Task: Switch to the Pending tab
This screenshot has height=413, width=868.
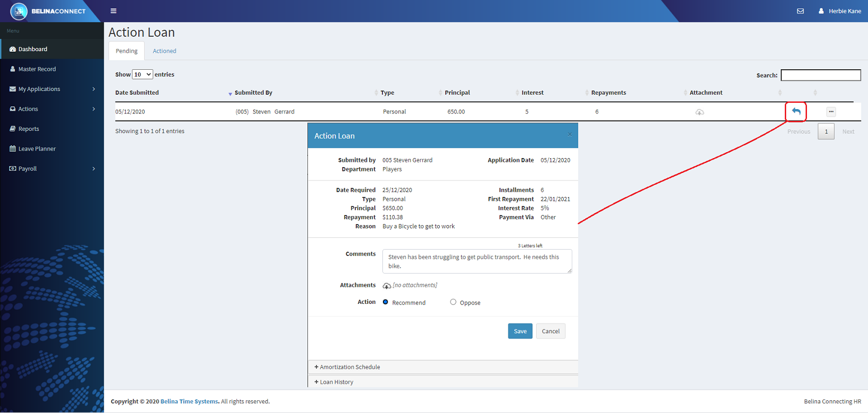Action: pyautogui.click(x=127, y=51)
